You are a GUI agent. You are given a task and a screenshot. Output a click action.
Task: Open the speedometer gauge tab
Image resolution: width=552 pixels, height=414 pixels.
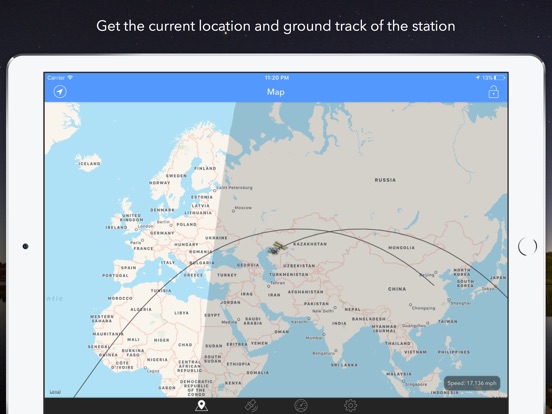click(301, 406)
